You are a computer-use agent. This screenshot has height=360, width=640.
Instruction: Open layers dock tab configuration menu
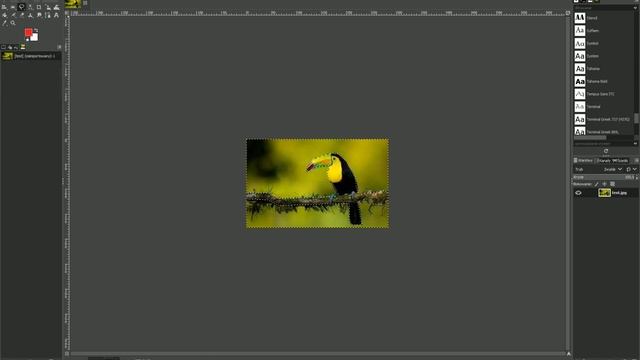pyautogui.click(x=636, y=160)
